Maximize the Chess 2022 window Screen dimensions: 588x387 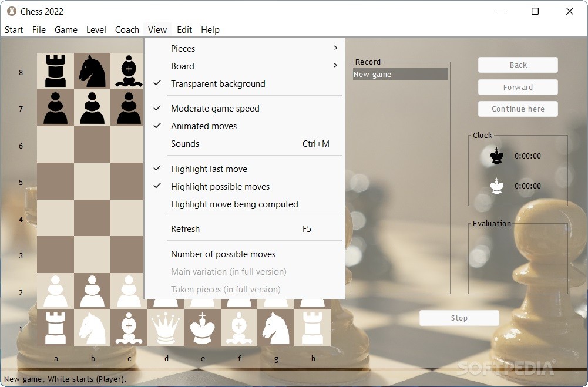coord(535,11)
